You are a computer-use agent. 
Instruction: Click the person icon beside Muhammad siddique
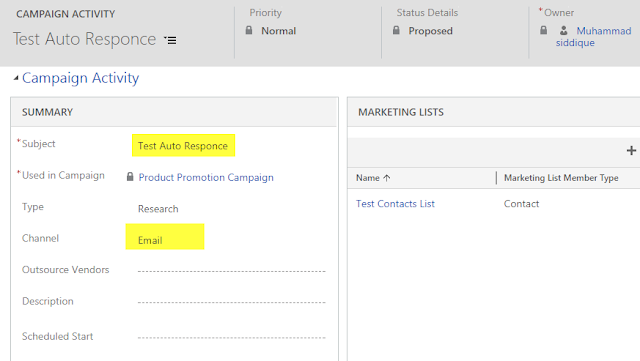[564, 30]
